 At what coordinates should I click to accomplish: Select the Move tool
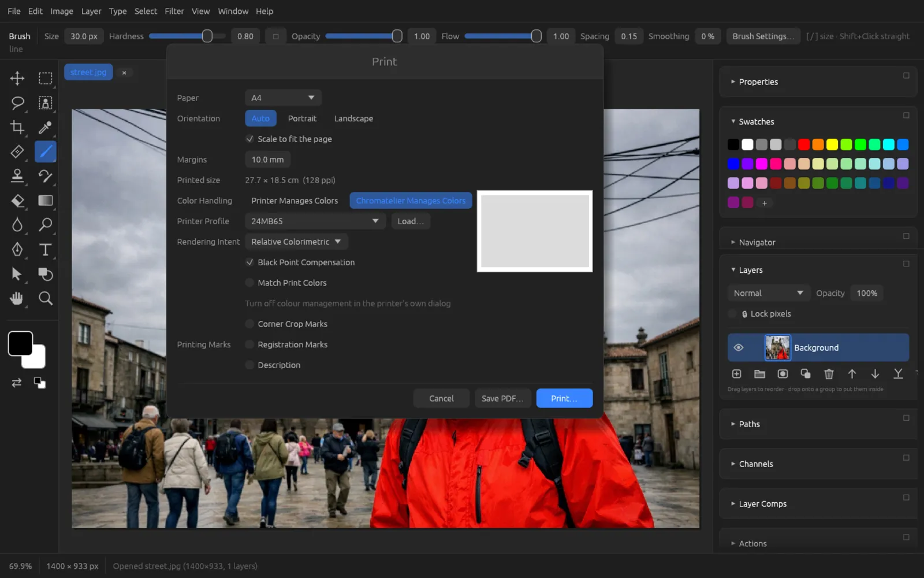(17, 78)
